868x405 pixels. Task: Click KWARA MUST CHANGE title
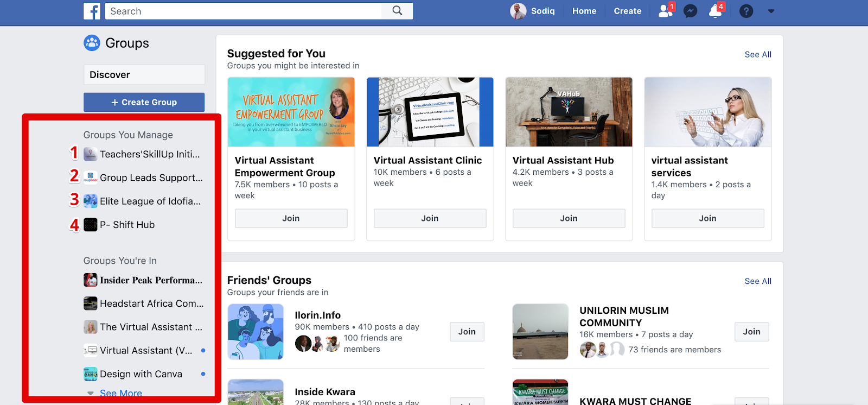pyautogui.click(x=635, y=401)
